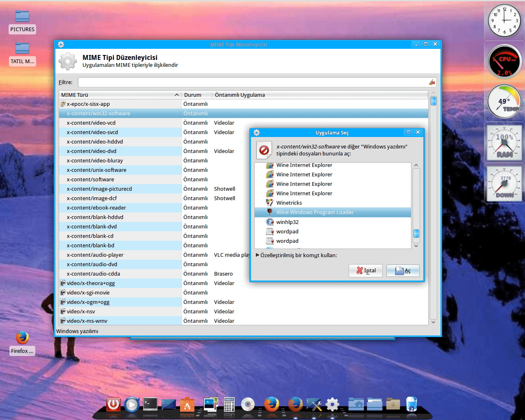Open the PICTURES folder on the desktop
This screenshot has width=525, height=420.
[x=22, y=17]
